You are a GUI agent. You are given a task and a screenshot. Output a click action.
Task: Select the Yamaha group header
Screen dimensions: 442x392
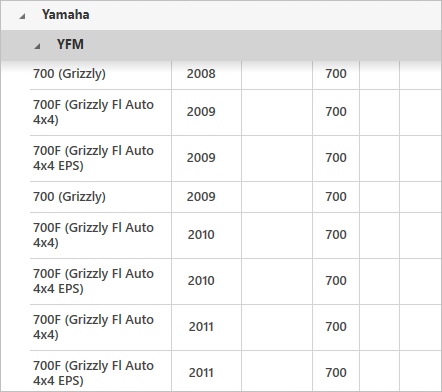click(221, 15)
